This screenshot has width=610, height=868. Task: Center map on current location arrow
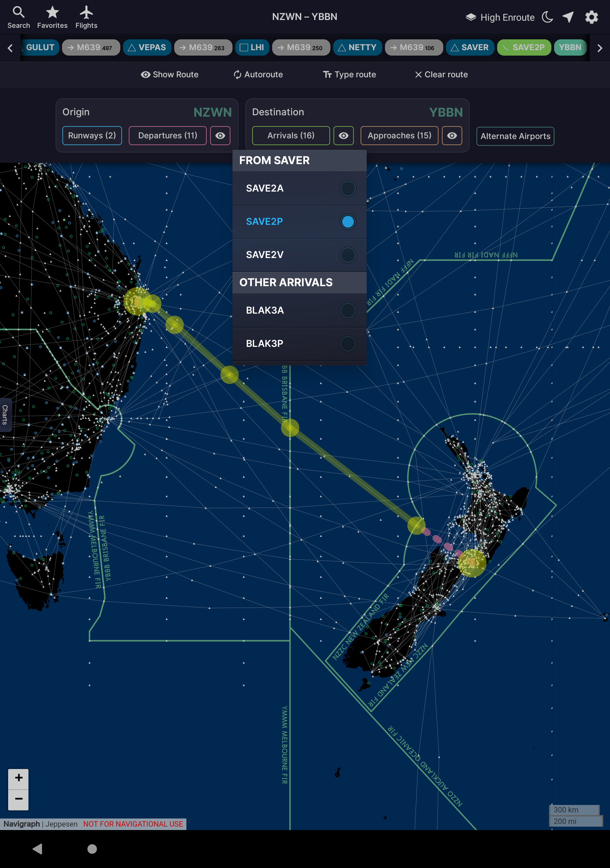click(568, 17)
